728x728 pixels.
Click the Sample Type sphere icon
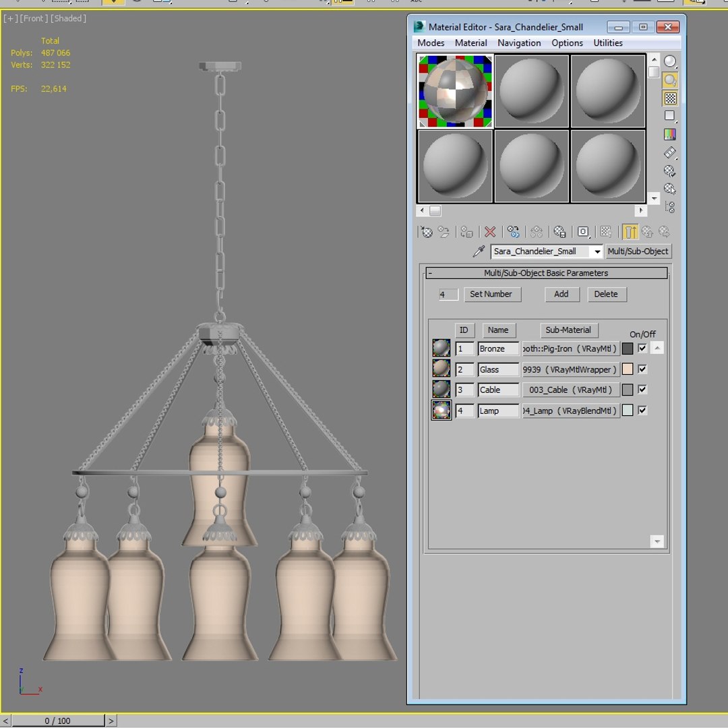click(x=670, y=61)
